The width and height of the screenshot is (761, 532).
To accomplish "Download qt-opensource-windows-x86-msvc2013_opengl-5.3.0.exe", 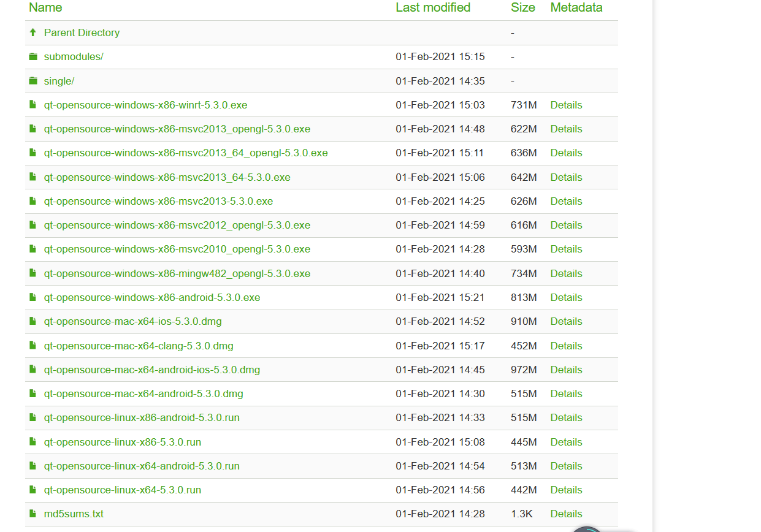I will [177, 129].
